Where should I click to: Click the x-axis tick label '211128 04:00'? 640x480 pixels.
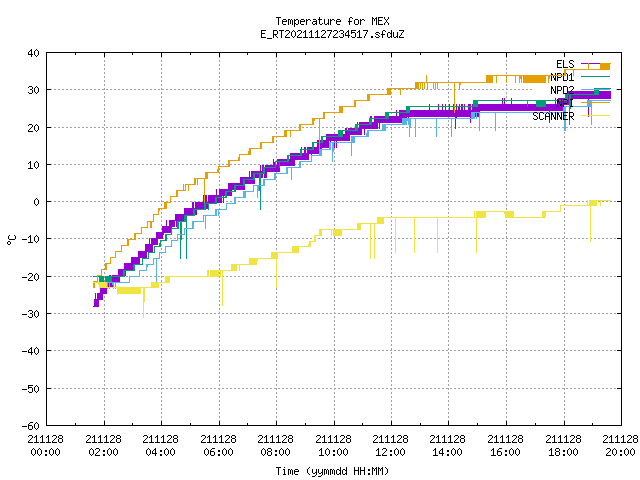pos(161,445)
